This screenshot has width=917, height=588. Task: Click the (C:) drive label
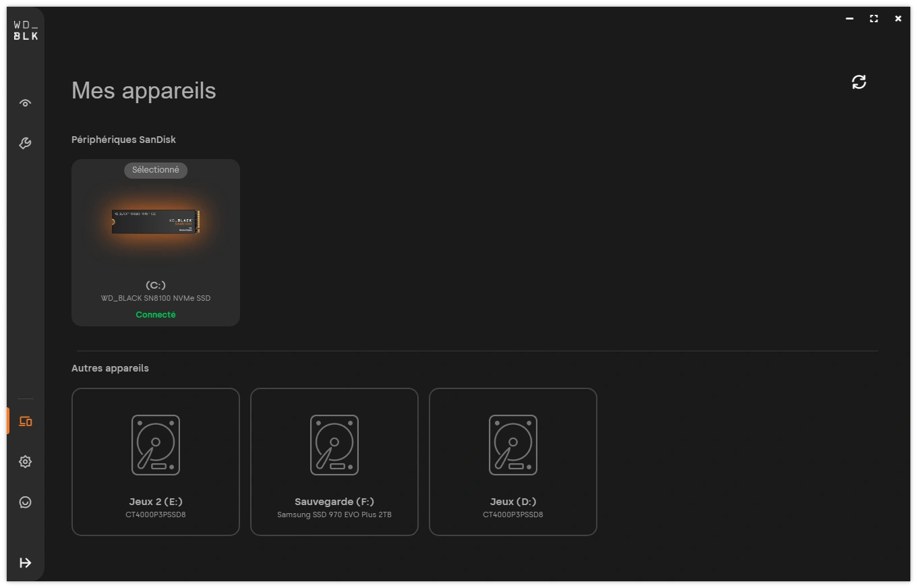(x=156, y=285)
